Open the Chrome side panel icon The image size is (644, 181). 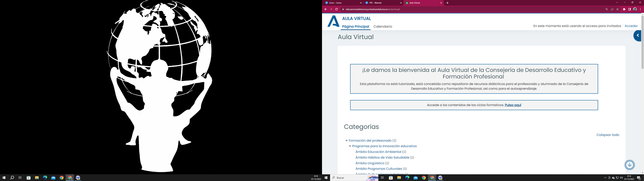pyautogui.click(x=629, y=9)
